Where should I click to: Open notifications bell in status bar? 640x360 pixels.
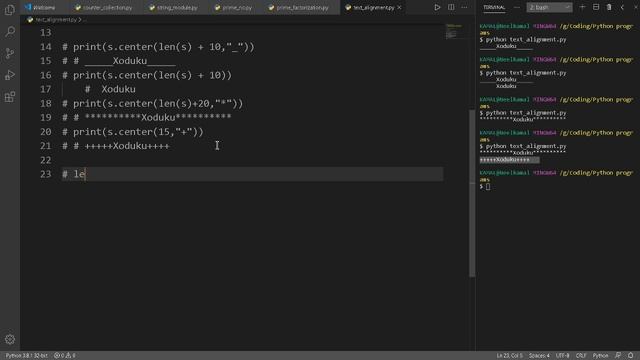click(x=631, y=356)
